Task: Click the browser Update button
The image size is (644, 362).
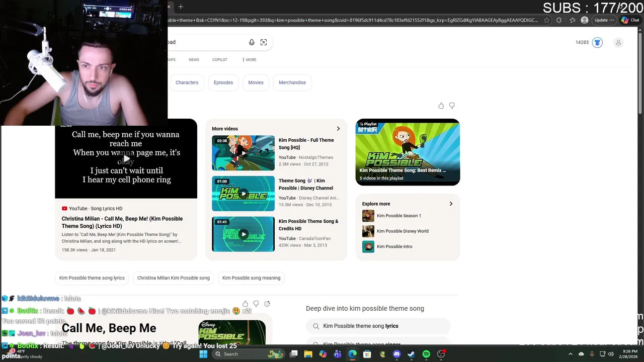Action: coord(604,20)
